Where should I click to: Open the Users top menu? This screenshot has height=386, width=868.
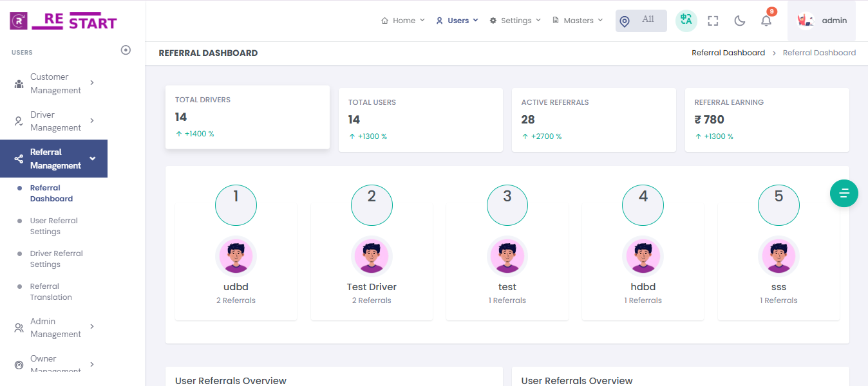(x=457, y=21)
